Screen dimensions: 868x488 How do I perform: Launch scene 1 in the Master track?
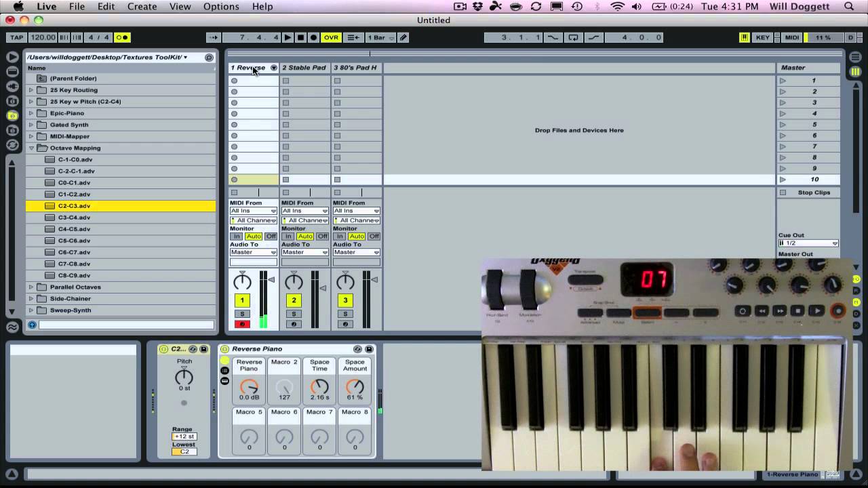[783, 81]
